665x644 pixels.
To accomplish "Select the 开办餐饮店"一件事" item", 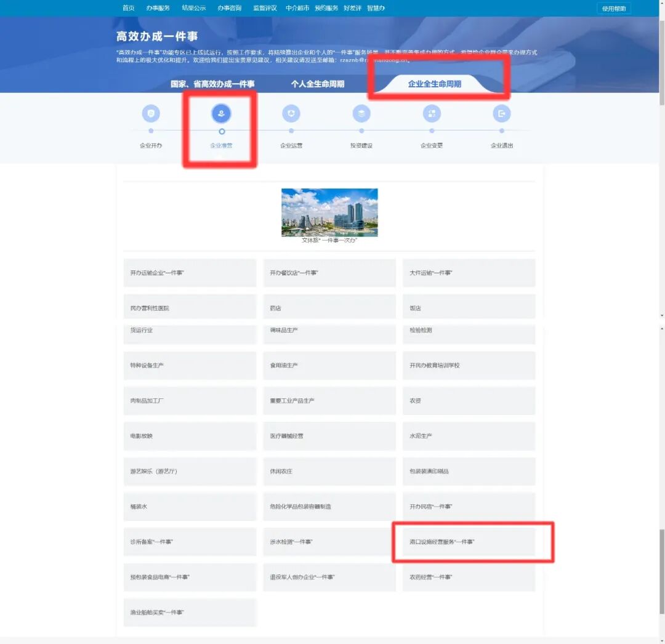I will [329, 273].
